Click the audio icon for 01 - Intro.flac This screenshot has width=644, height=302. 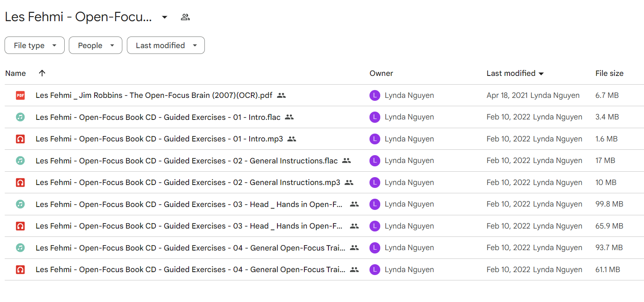point(20,117)
